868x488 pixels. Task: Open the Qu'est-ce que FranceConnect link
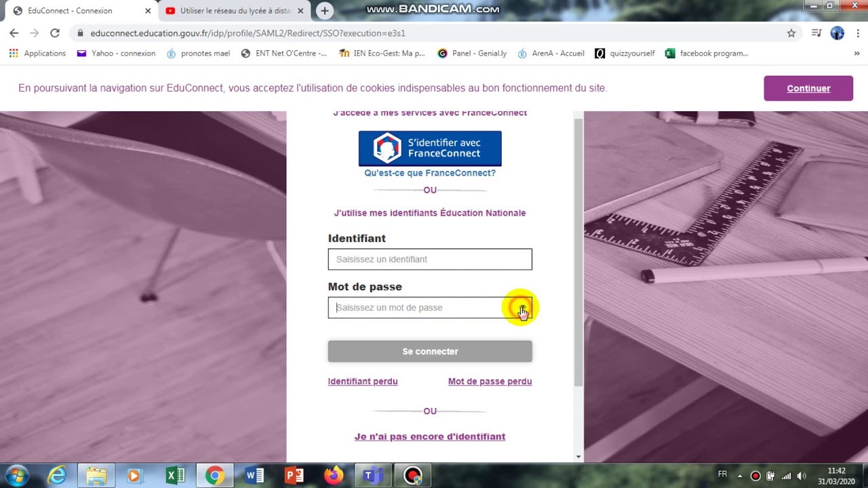tap(430, 173)
